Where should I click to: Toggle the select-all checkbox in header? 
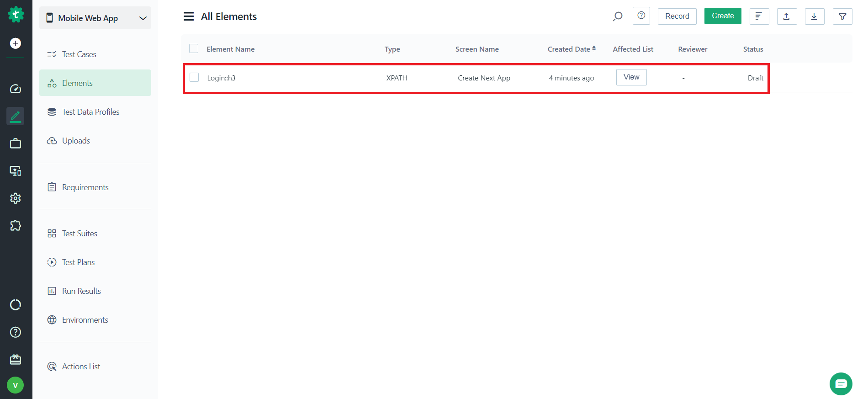[194, 48]
